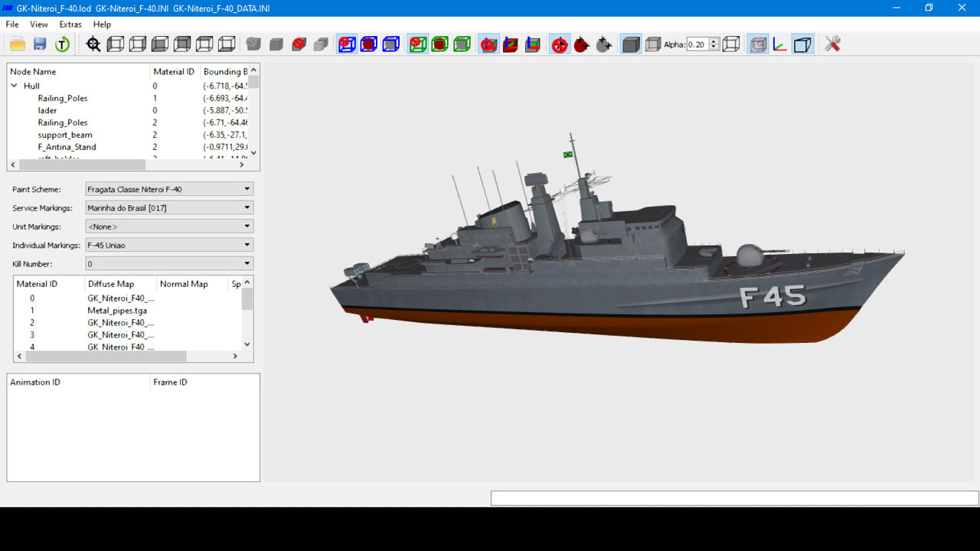Select the F_Antina_Stand node

coord(67,147)
